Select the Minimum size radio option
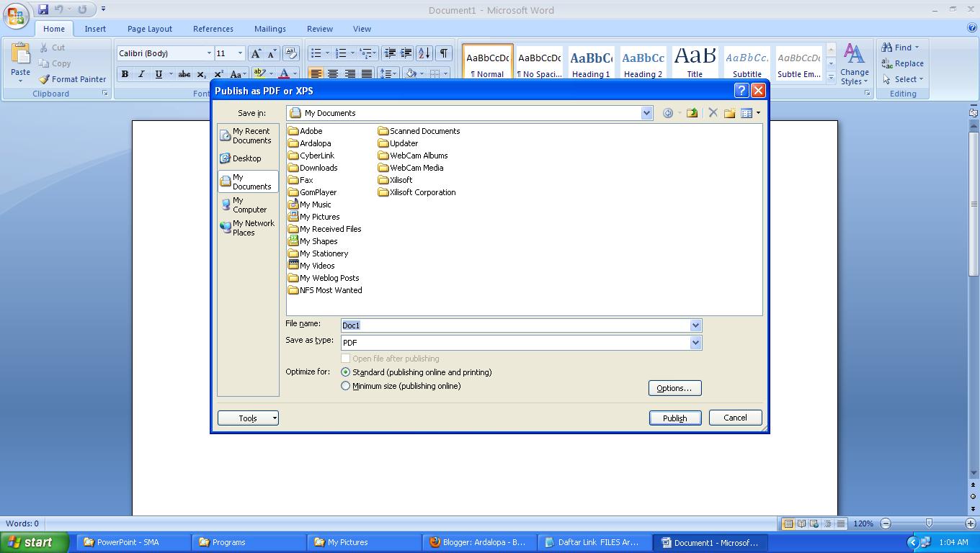The width and height of the screenshot is (980, 553). point(346,386)
